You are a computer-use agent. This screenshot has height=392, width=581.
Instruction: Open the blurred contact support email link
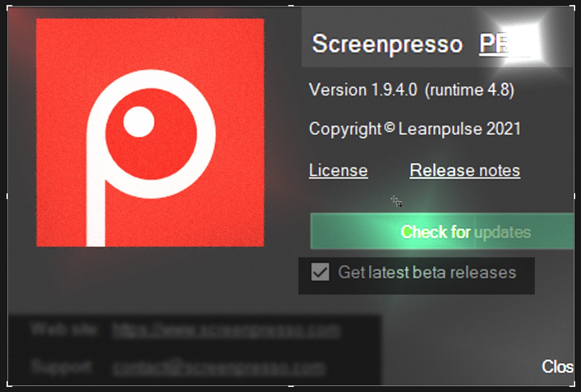tap(219, 368)
